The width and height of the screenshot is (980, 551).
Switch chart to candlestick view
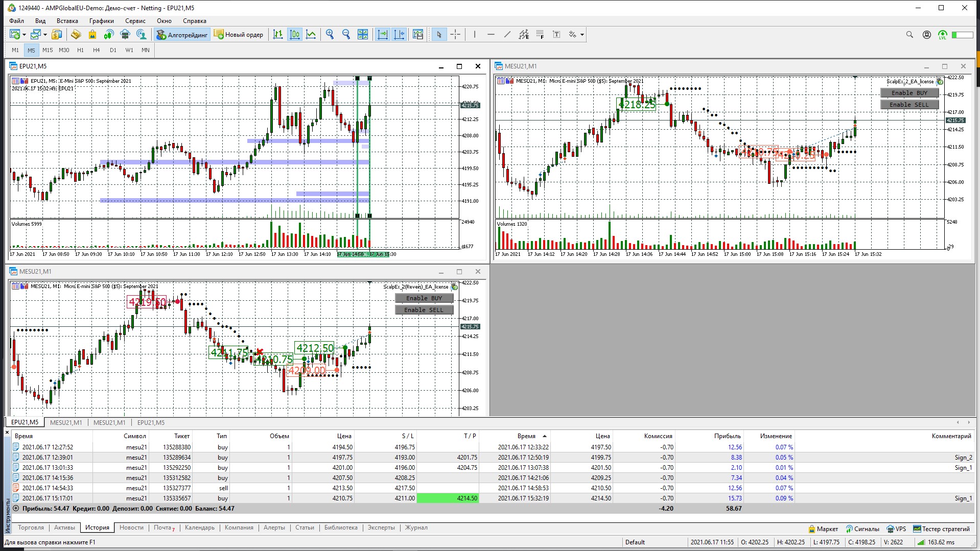click(295, 35)
